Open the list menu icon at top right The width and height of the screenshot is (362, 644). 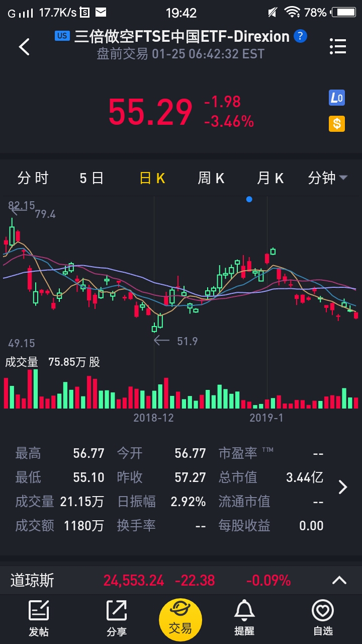point(338,46)
